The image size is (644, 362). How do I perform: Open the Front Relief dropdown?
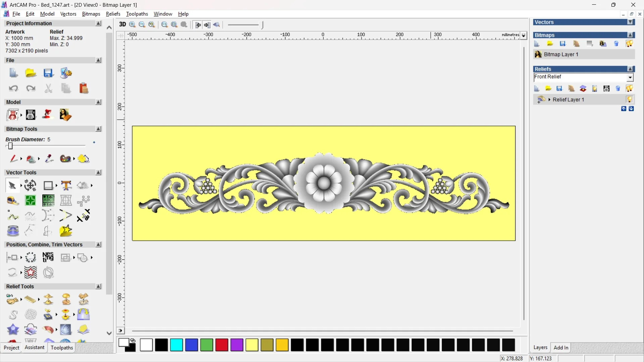click(630, 77)
